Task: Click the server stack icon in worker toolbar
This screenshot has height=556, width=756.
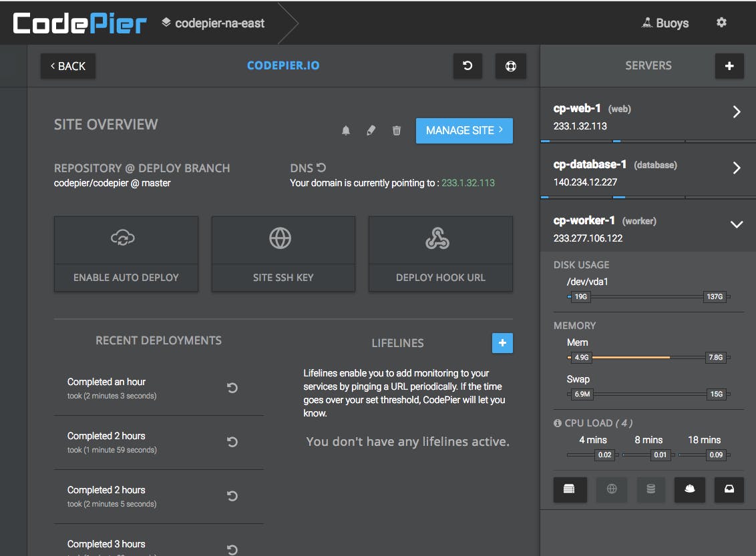Action: (570, 489)
